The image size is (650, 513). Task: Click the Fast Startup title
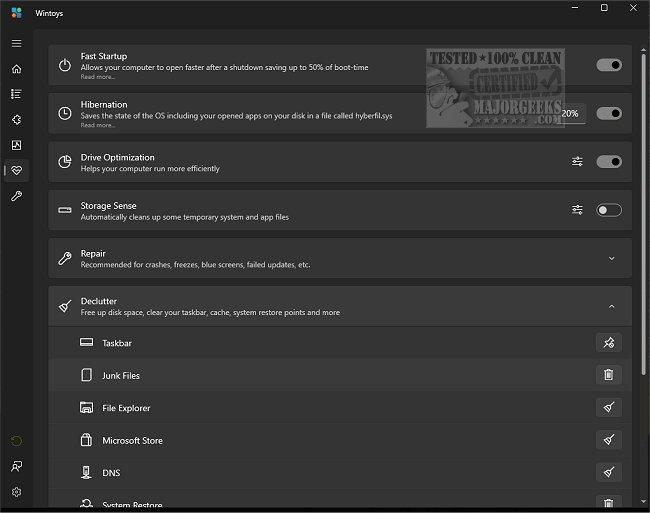[104, 56]
